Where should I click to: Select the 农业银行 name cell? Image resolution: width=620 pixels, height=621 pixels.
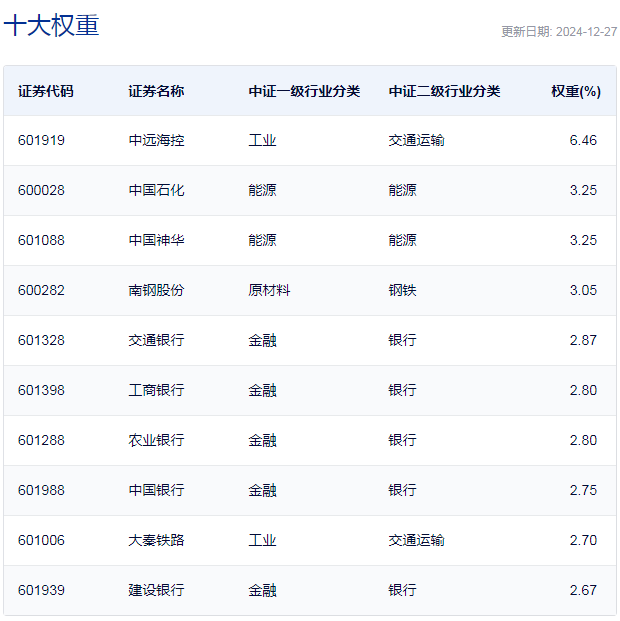156,440
